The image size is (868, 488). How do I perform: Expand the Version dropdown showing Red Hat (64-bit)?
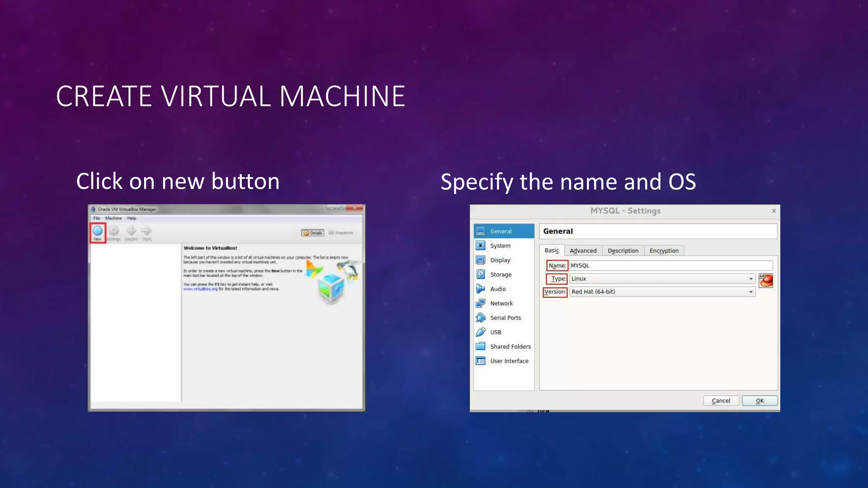coord(662,292)
